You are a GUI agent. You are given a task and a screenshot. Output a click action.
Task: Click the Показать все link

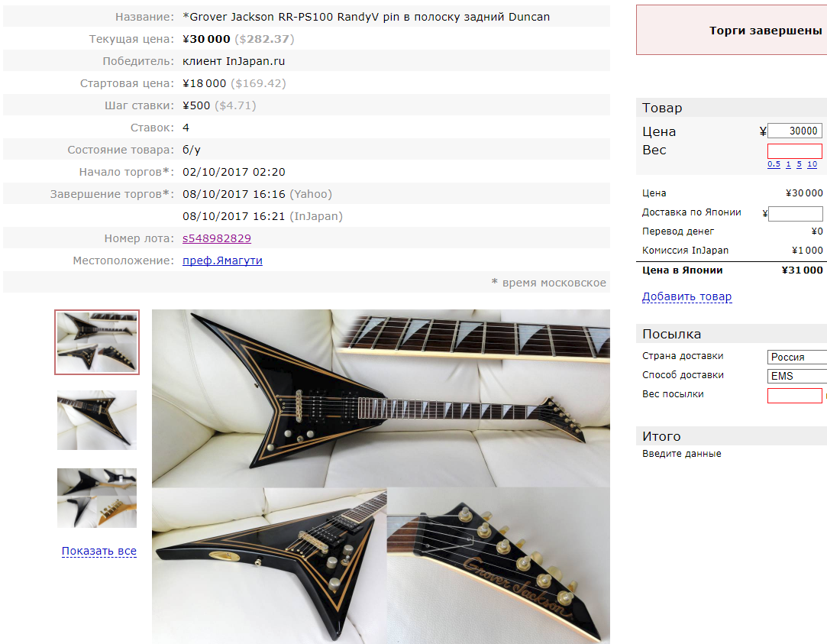click(x=99, y=551)
